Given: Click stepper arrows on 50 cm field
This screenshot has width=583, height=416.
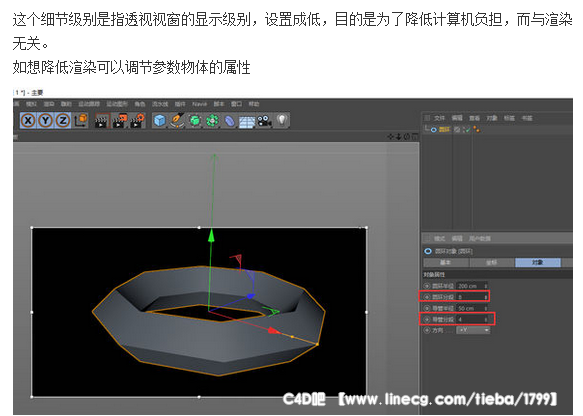Looking at the screenshot, I should click(486, 308).
